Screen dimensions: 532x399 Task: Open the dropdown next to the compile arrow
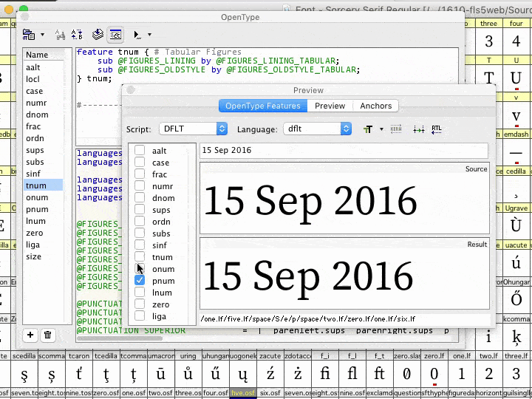point(149,35)
